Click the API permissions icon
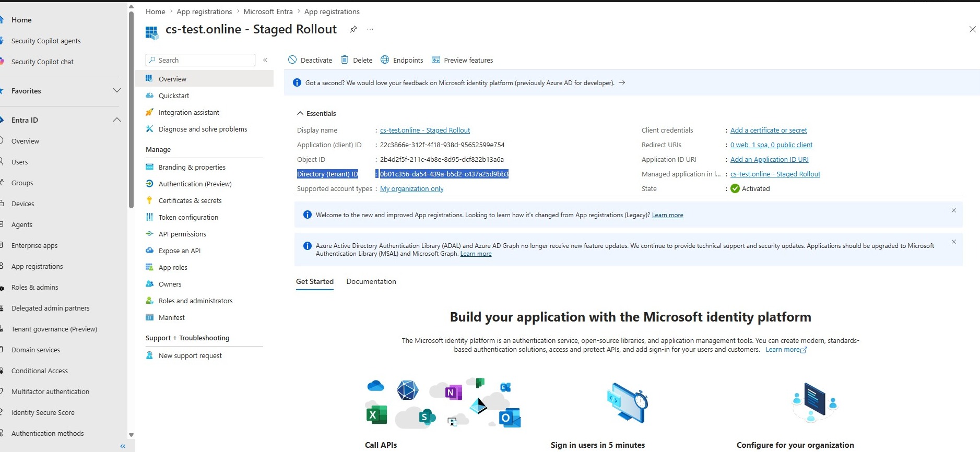Image resolution: width=980 pixels, height=452 pixels. tap(149, 234)
